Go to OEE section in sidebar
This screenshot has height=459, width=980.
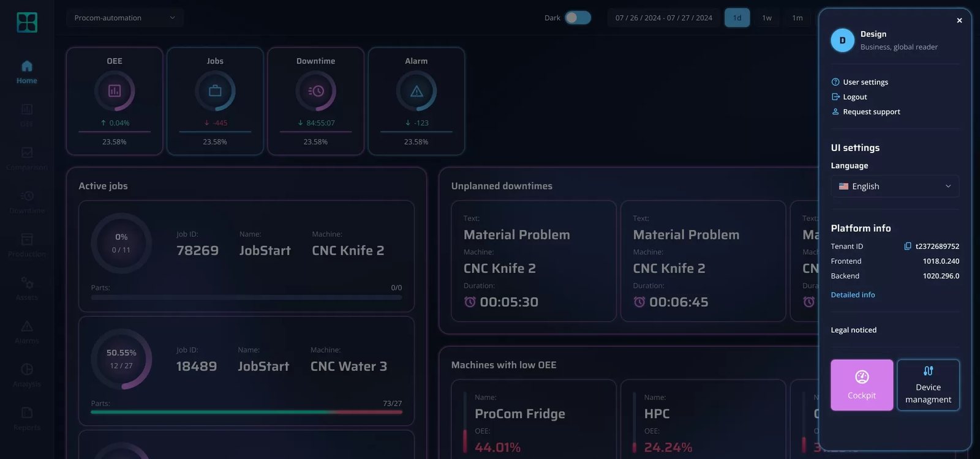[x=27, y=115]
